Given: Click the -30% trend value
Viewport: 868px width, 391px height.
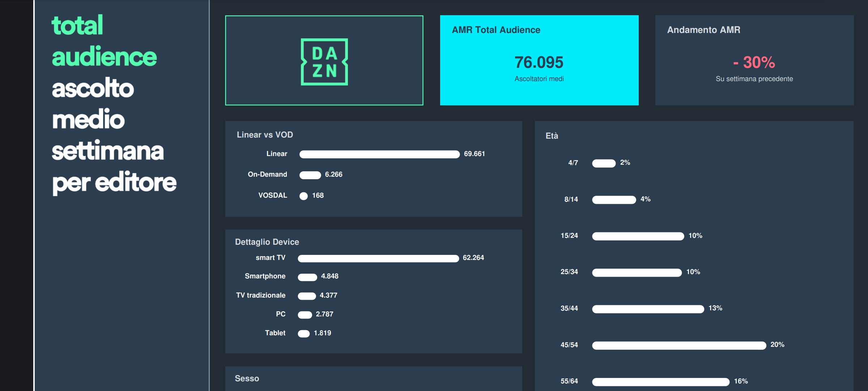Looking at the screenshot, I should [754, 62].
